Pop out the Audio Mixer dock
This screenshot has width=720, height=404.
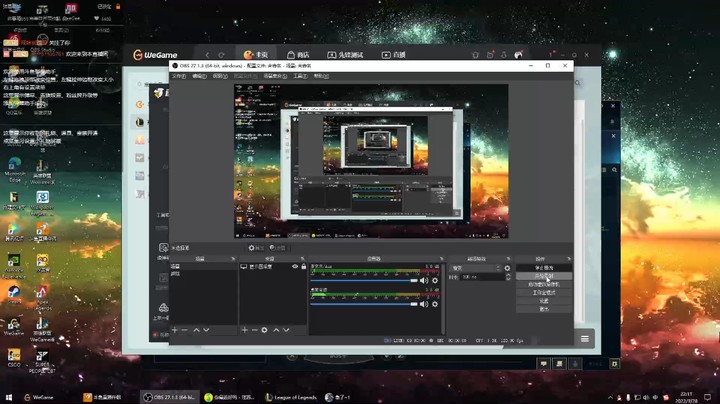pos(441,259)
